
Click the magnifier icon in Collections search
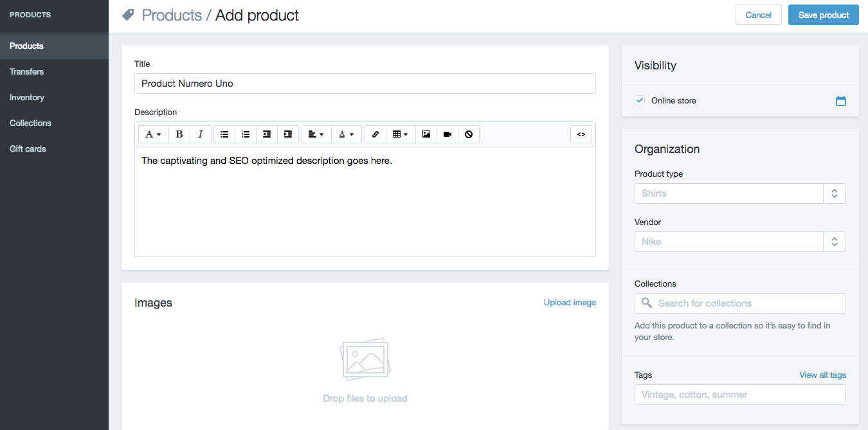tap(647, 303)
